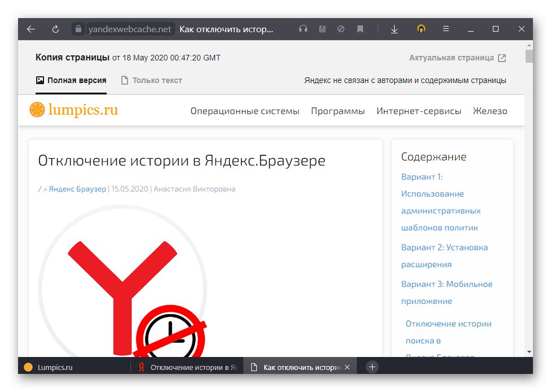Switch to 'Отключение истории в Я' tab
The height and width of the screenshot is (392, 551).
[187, 367]
